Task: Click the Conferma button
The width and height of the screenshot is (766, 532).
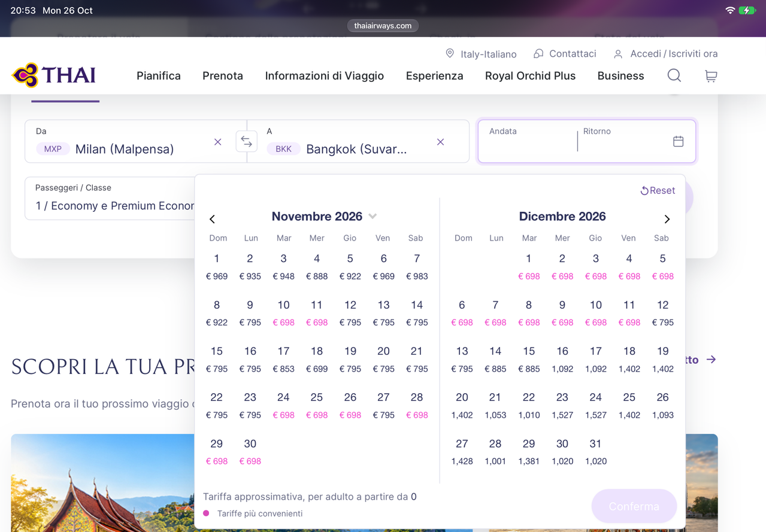Action: pos(634,506)
